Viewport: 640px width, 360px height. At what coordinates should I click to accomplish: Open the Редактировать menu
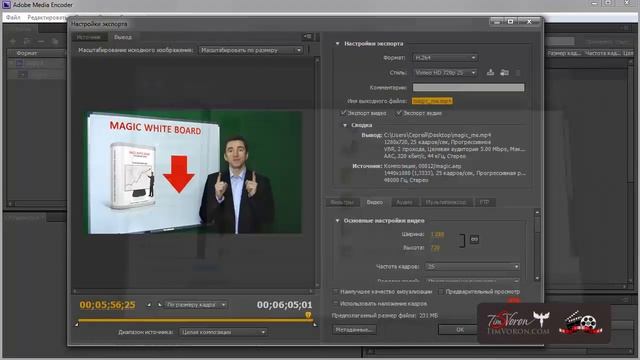click(46, 18)
